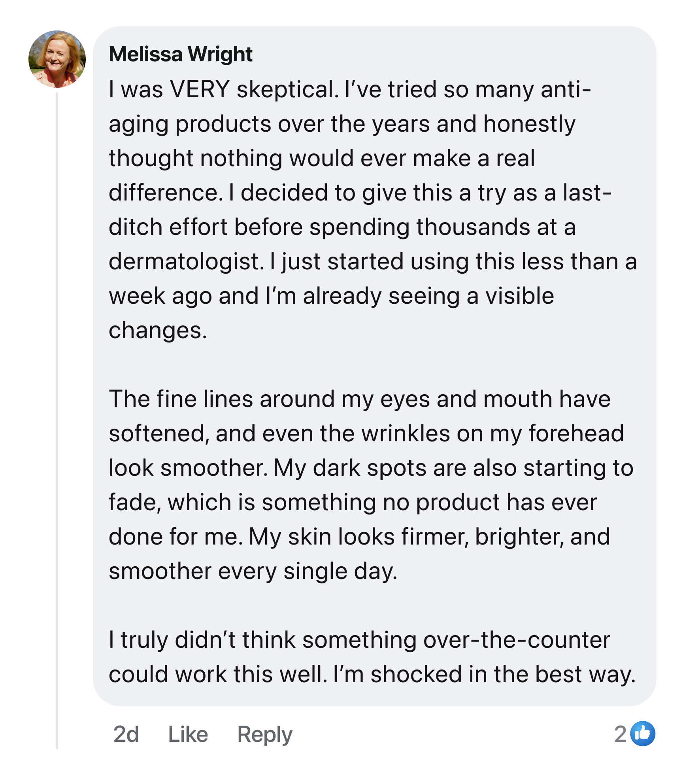
Task: Click the 2d comment timestamp
Action: click(x=126, y=734)
